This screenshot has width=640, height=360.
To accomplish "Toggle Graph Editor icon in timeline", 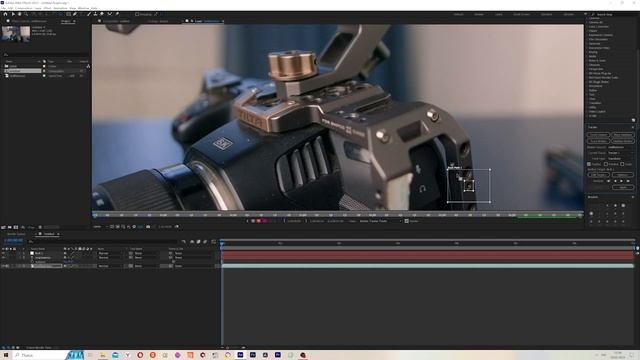I will [213, 242].
